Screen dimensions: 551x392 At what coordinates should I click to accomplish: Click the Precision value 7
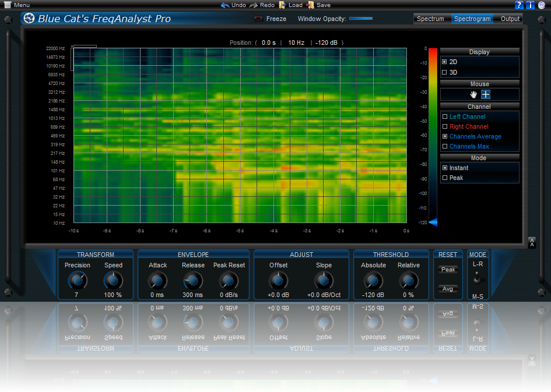(76, 295)
